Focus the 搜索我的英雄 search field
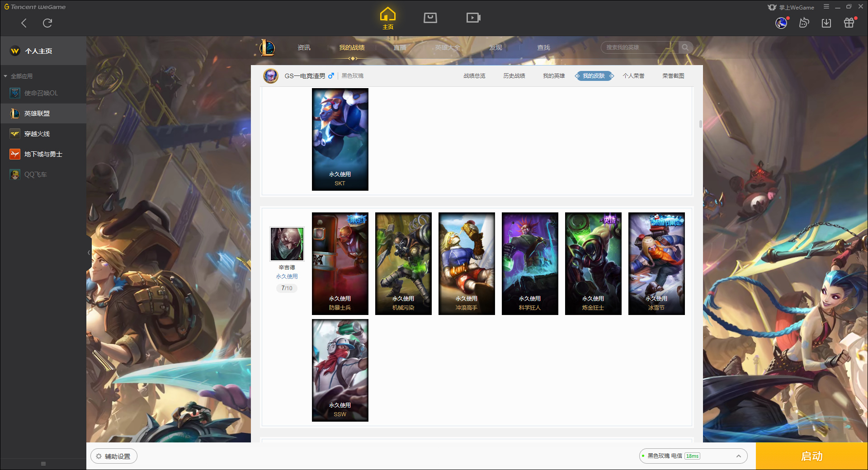The image size is (868, 470). (x=639, y=47)
